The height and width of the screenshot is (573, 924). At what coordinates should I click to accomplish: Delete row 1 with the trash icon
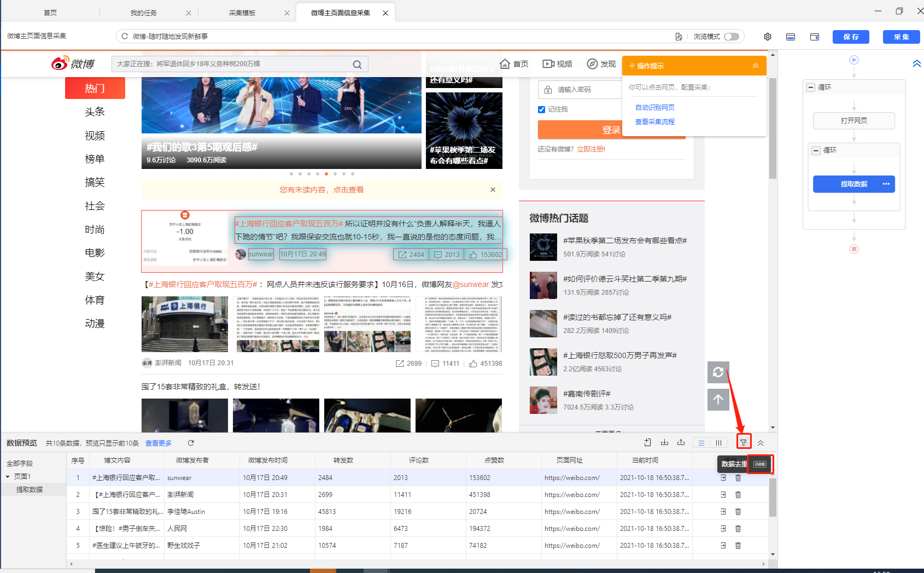point(738,478)
